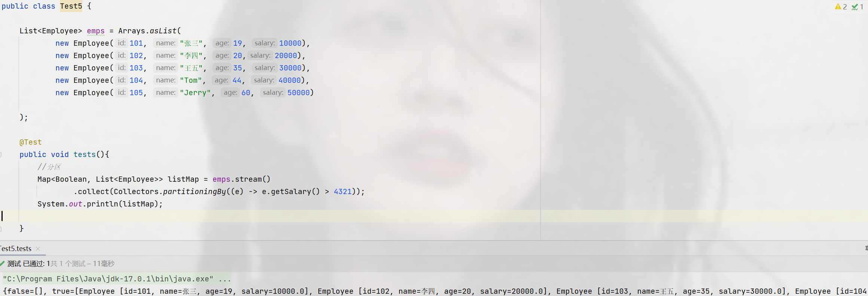Click the age value 60
This screenshot has width=868, height=296.
pos(246,93)
